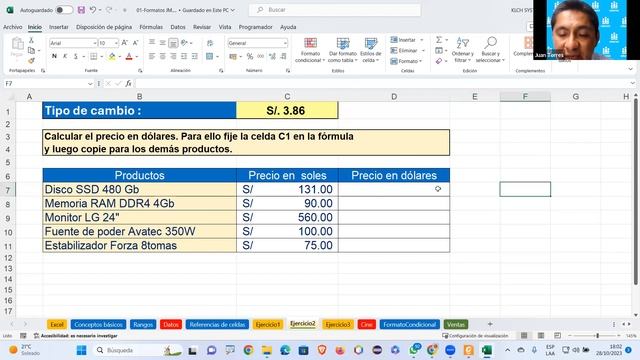The image size is (640, 360).
Task: Click the zoom slider handle
Action: (598, 336)
